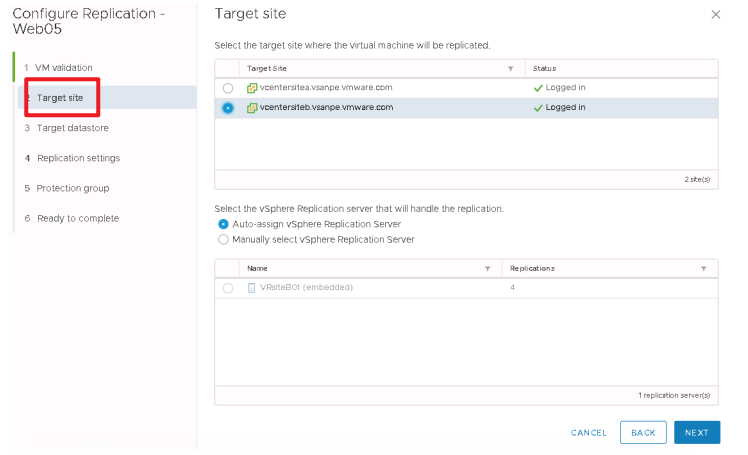Click the BACK button
Viewport: 748px width, 455px height.
pyautogui.click(x=643, y=433)
